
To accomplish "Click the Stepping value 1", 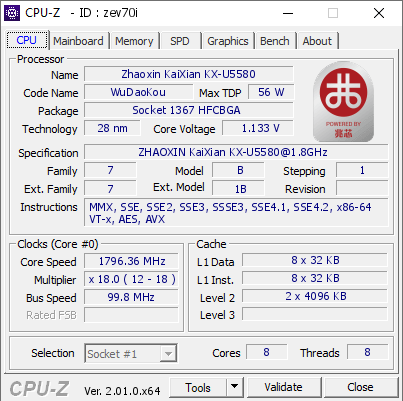I will coord(362,170).
